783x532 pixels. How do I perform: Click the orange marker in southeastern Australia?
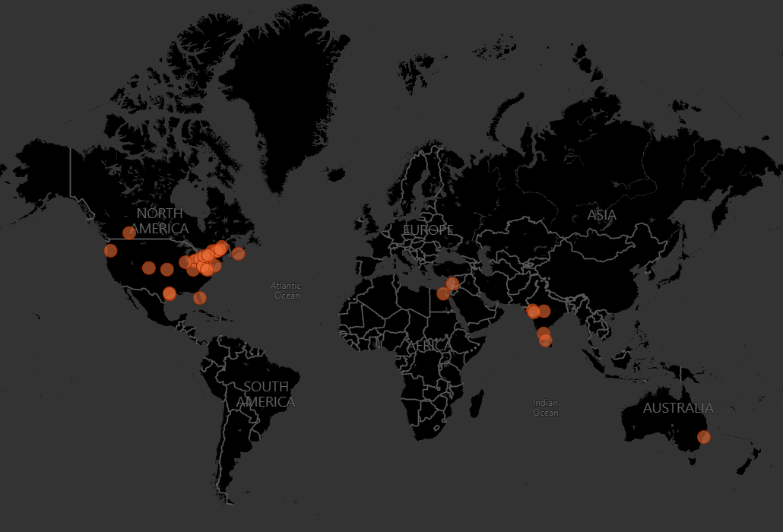click(x=704, y=437)
